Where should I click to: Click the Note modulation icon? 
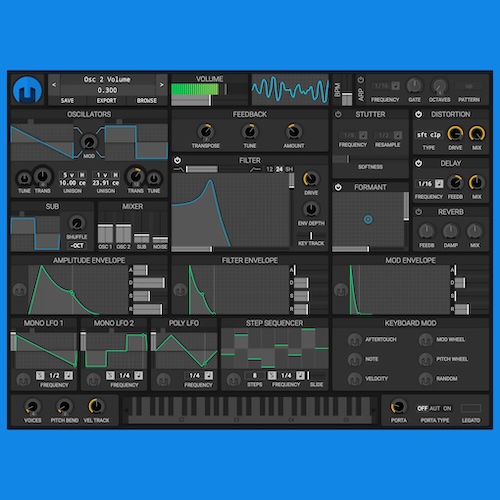(354, 360)
